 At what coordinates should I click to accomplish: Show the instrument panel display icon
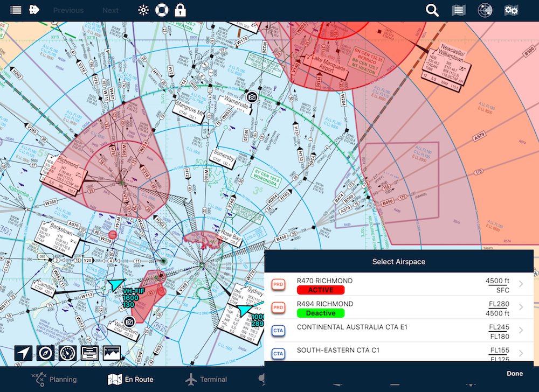pos(89,353)
